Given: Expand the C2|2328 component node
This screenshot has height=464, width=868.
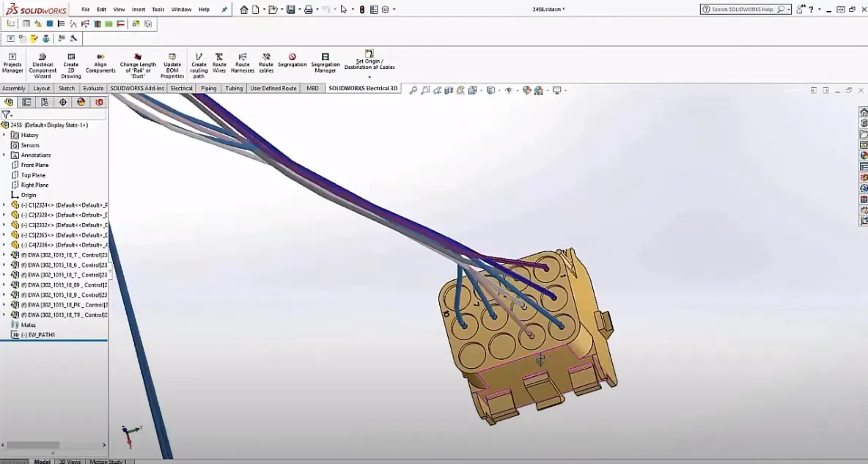Looking at the screenshot, I should point(4,215).
